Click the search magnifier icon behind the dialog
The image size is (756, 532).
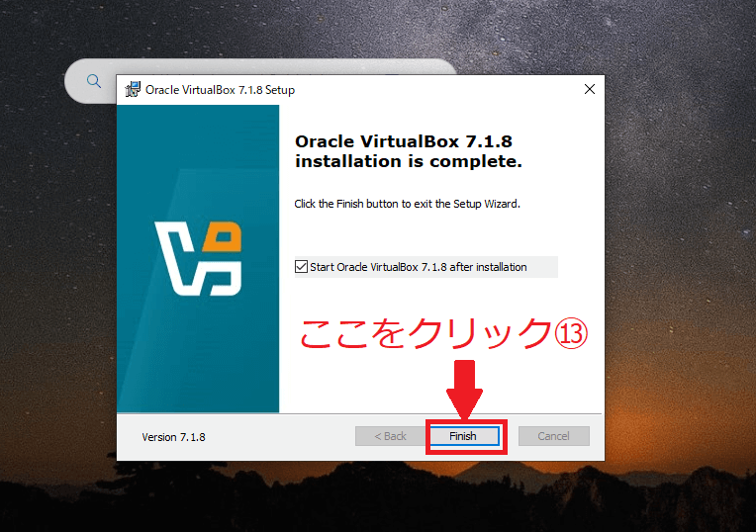click(94, 81)
